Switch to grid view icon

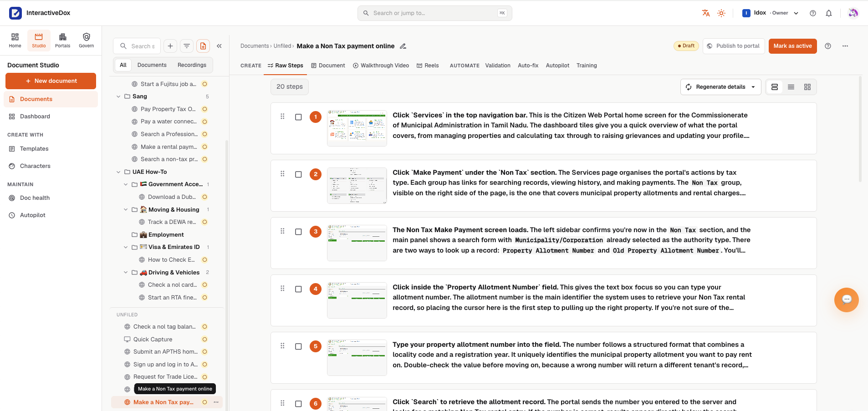tap(807, 87)
